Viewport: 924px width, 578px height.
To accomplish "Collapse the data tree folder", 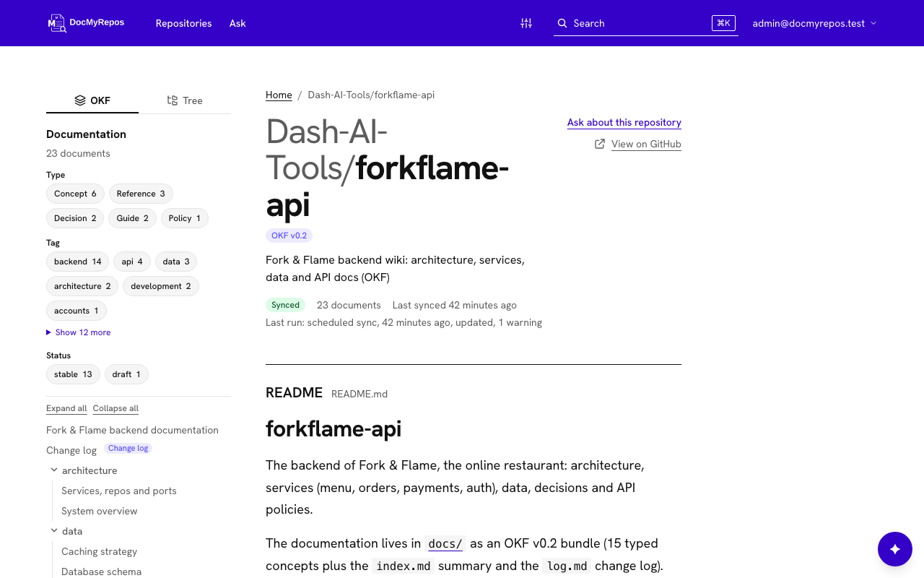I will click(x=54, y=531).
